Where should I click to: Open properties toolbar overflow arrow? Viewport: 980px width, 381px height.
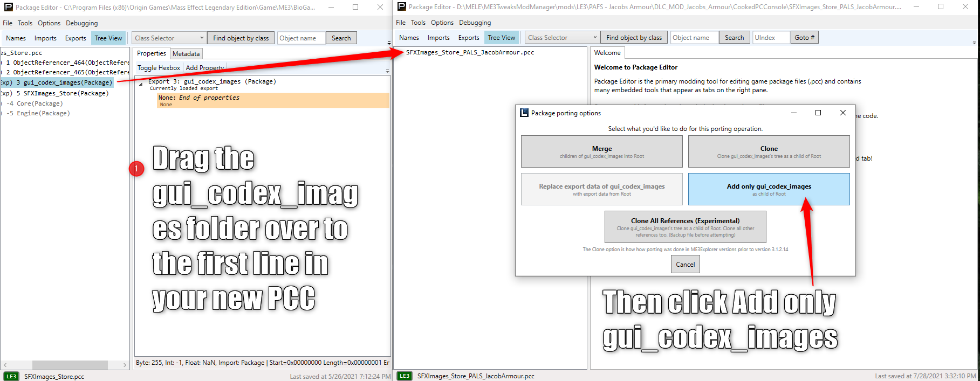(x=387, y=71)
